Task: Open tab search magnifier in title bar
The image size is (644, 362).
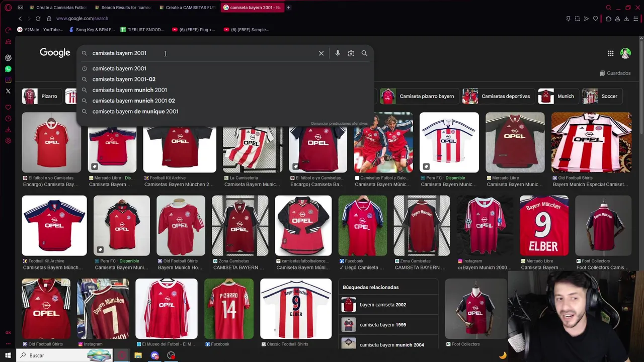Action: pyautogui.click(x=608, y=8)
